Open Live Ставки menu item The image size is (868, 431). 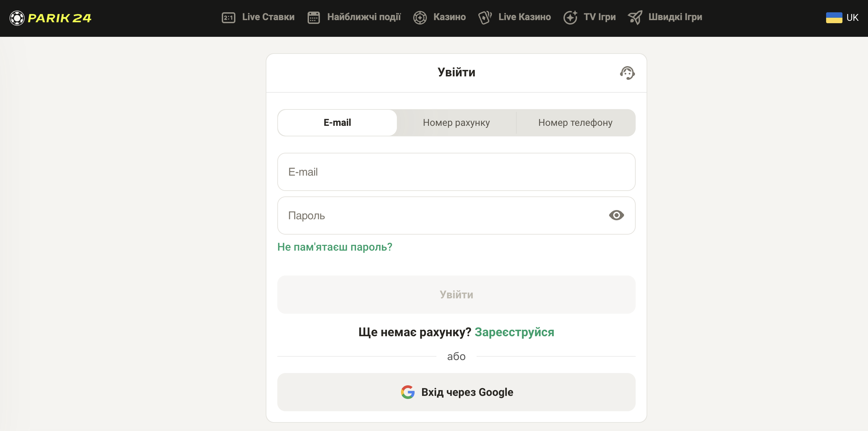[258, 17]
